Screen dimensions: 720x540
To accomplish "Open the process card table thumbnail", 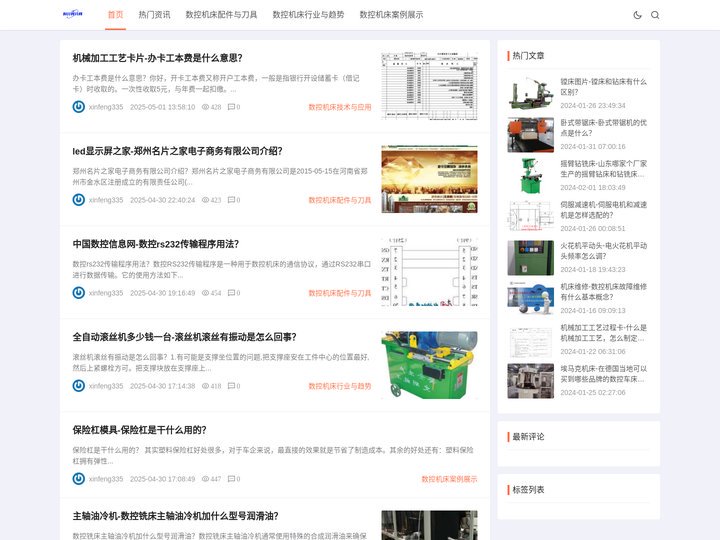I will point(429,86).
